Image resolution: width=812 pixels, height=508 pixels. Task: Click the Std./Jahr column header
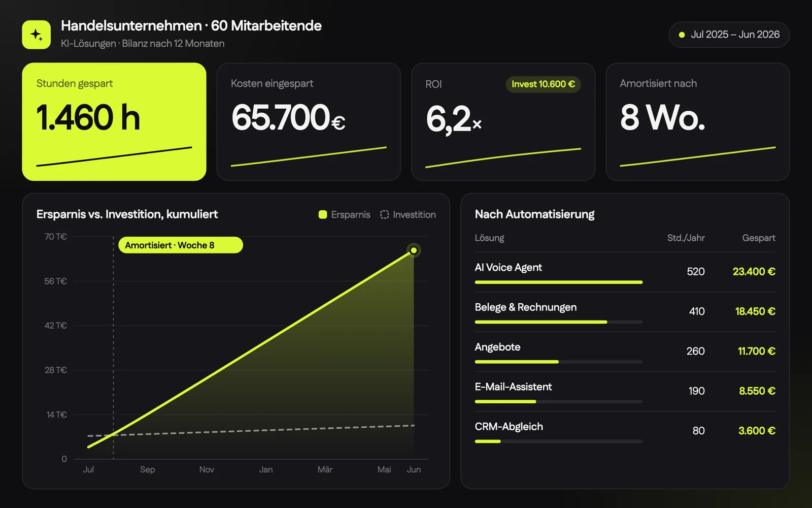[x=686, y=238]
